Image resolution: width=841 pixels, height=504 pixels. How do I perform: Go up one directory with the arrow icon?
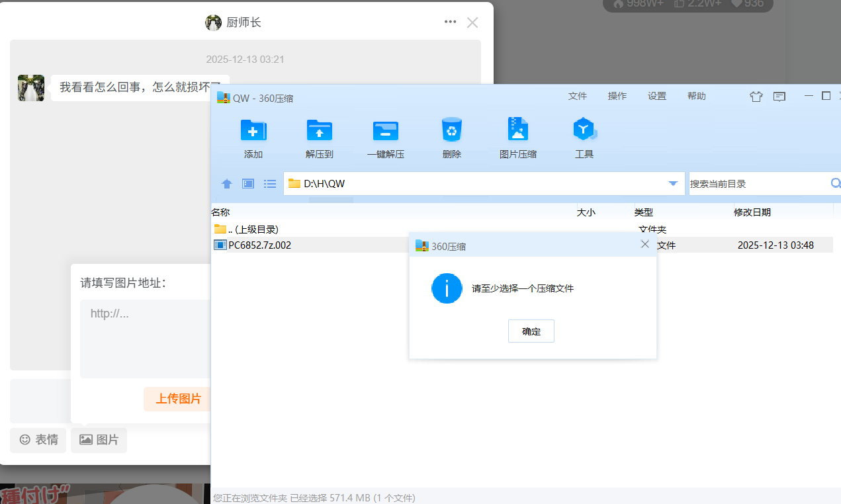[227, 184]
